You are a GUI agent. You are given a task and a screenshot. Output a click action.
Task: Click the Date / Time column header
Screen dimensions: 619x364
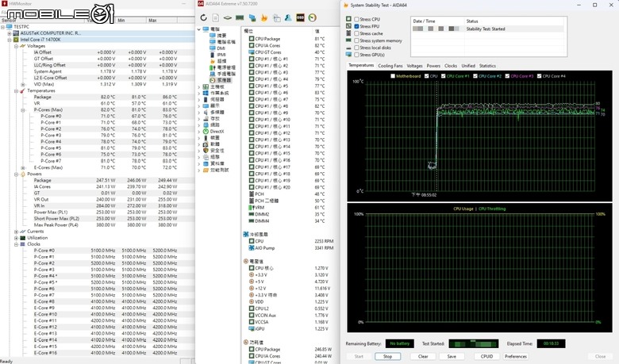click(x=437, y=21)
